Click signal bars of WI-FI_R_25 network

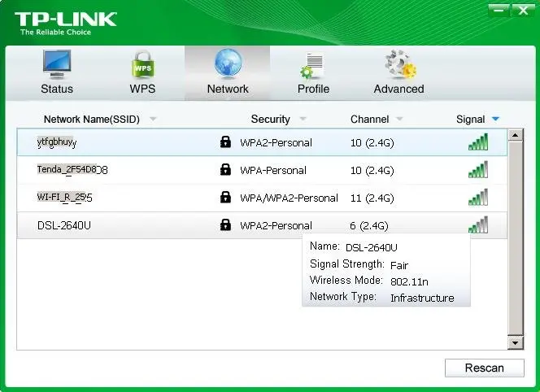(478, 197)
